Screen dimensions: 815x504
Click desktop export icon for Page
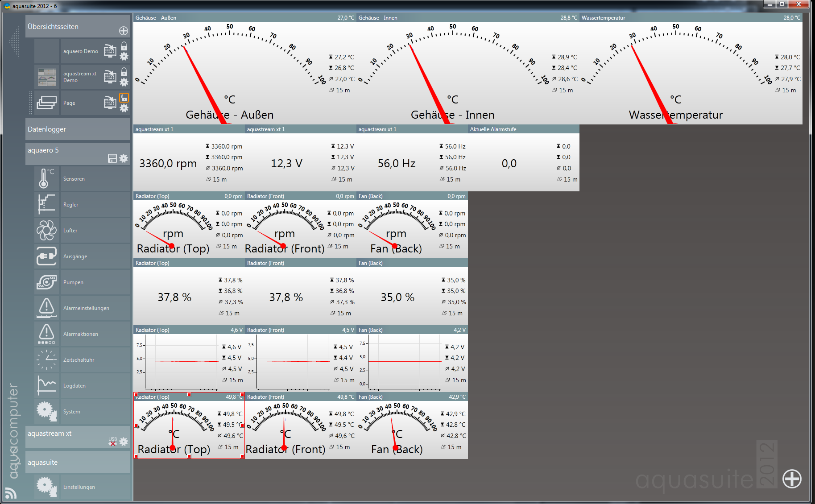[x=110, y=102]
